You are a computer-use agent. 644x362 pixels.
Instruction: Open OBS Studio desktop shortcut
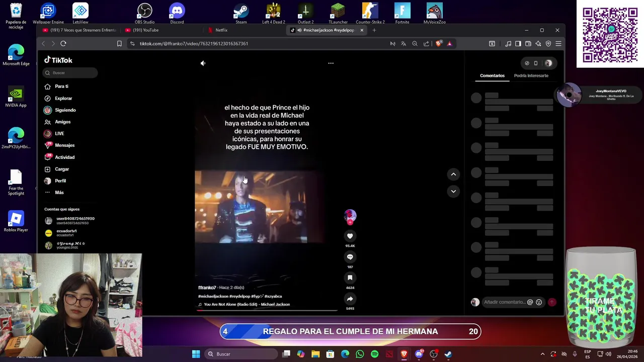coord(145,14)
